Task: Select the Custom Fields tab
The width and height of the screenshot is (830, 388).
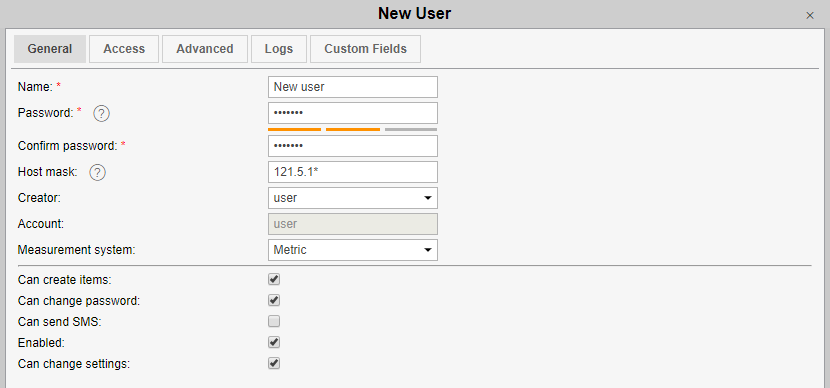Action: (365, 49)
